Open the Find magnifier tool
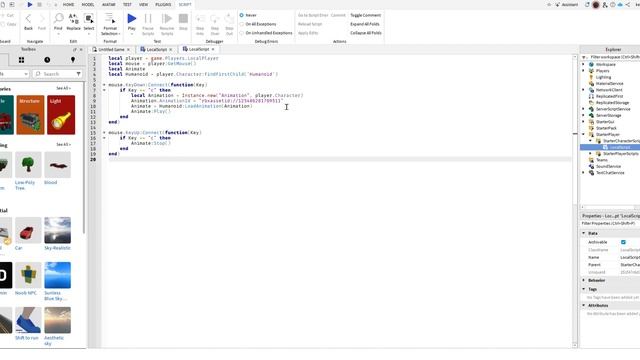Image resolution: width=640 pixels, height=360 pixels. (x=58, y=18)
